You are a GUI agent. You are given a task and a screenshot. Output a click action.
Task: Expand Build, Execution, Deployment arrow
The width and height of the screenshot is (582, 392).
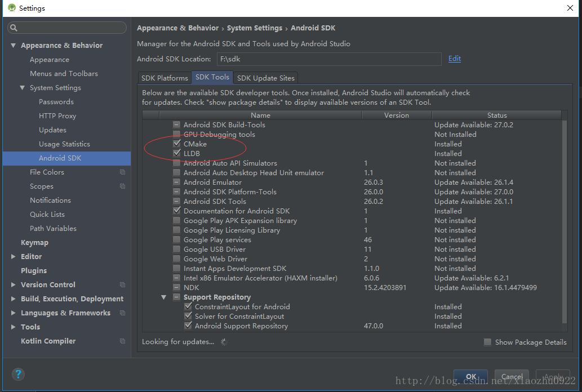[14, 299]
